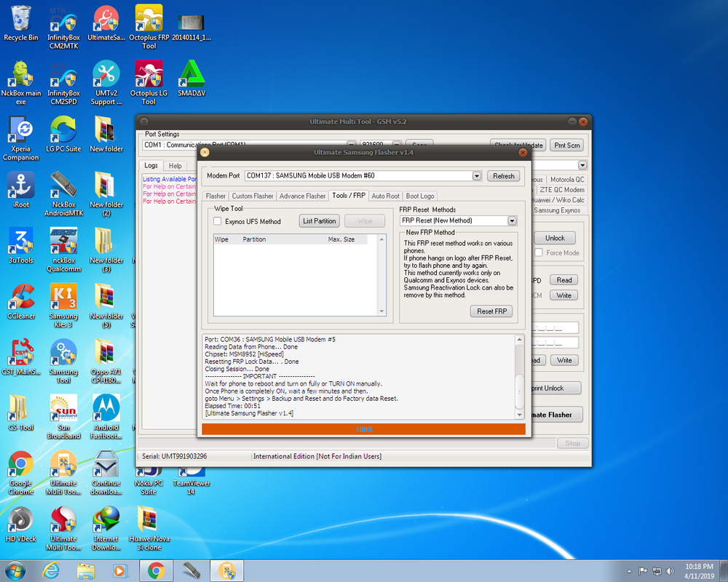Show hidden system tray icons
The height and width of the screenshot is (582, 728).
629,571
